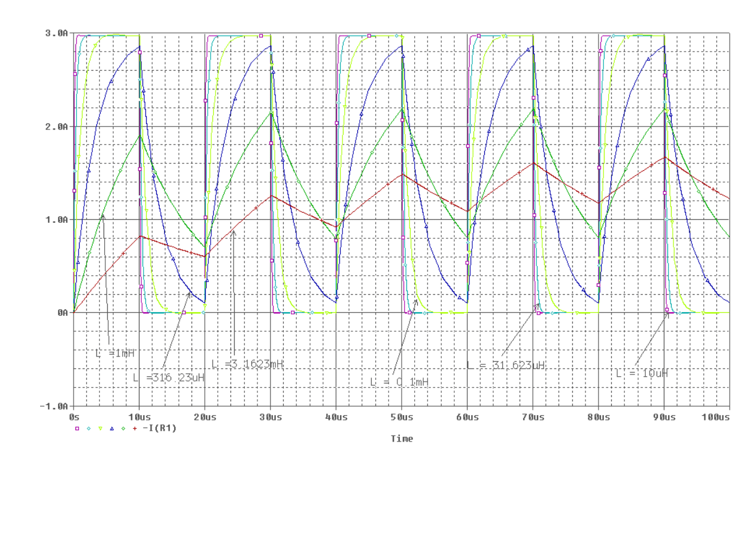This screenshot has width=756, height=535.
Task: Click the cyan diamond legend symbol
Action: tap(89, 428)
